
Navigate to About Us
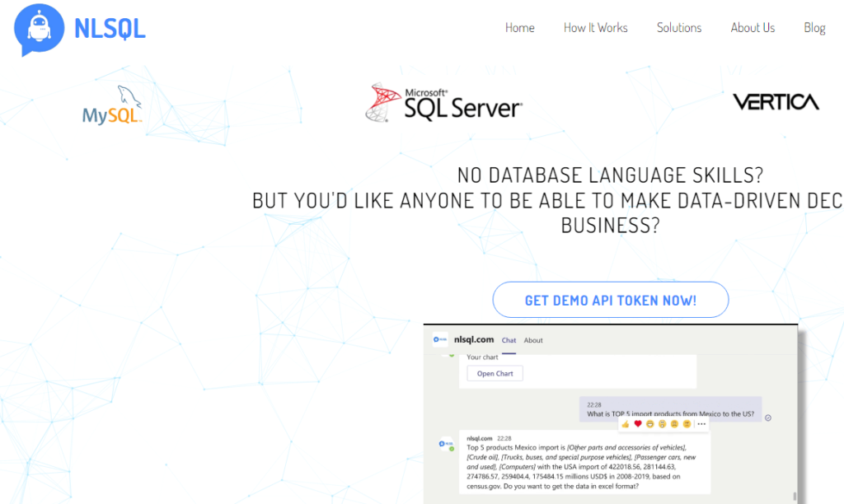point(753,27)
